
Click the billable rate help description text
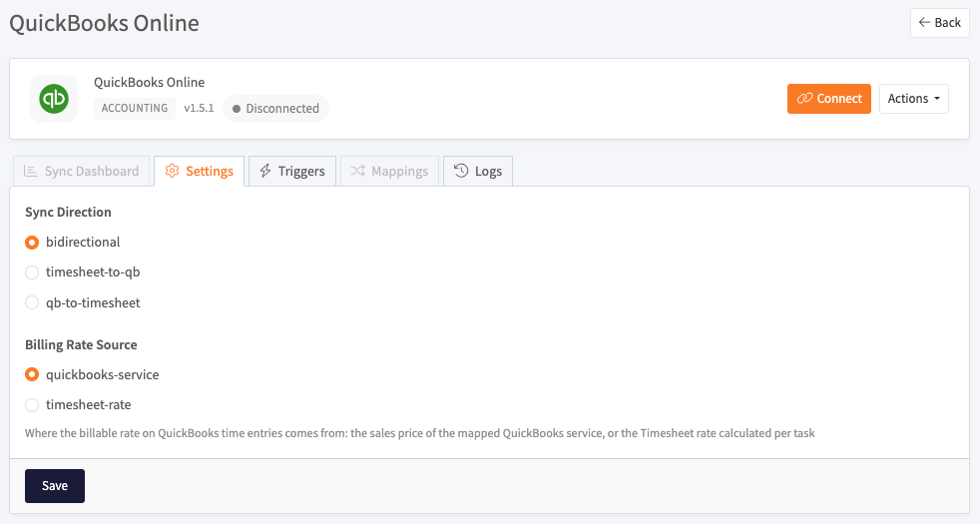point(420,433)
